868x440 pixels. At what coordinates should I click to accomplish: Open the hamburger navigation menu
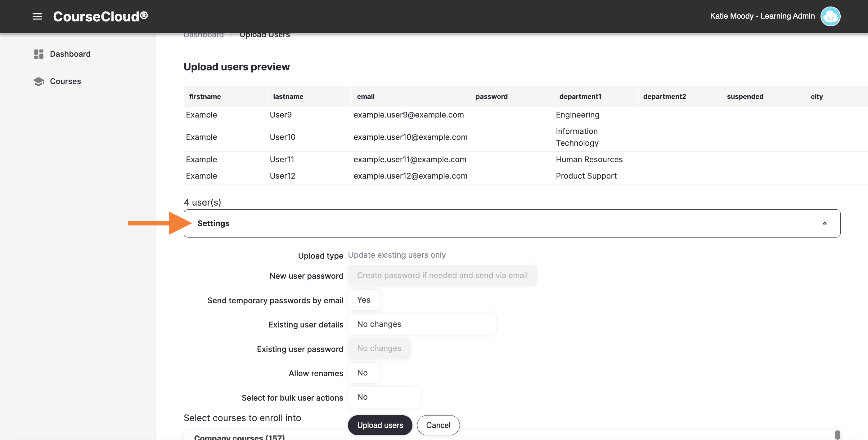pyautogui.click(x=38, y=16)
